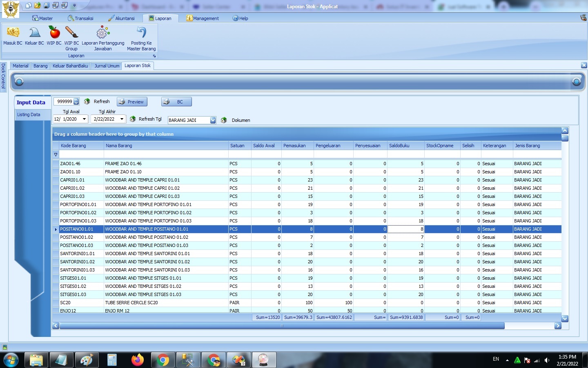Click the horizontal scrollbar of the grid

click(282, 326)
